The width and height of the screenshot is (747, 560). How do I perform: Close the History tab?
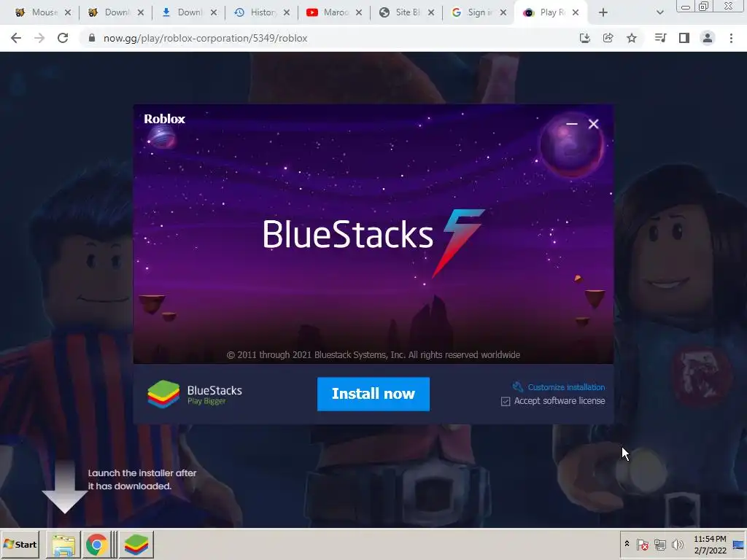point(286,12)
